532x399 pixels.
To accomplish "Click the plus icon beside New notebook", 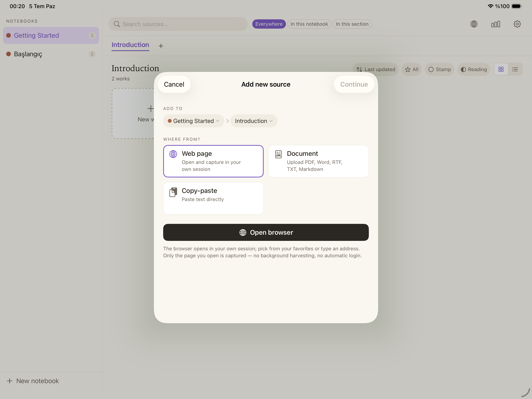I will (x=10, y=381).
